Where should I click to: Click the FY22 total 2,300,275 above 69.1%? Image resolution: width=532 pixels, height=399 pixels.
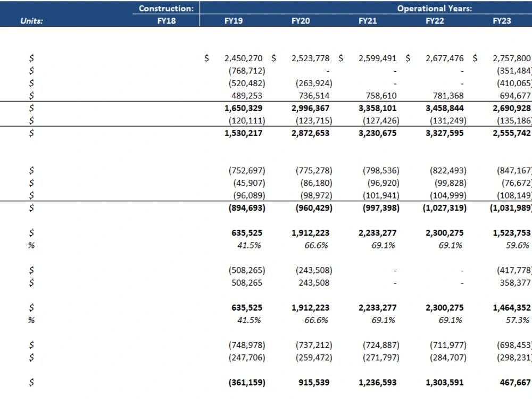[444, 233]
